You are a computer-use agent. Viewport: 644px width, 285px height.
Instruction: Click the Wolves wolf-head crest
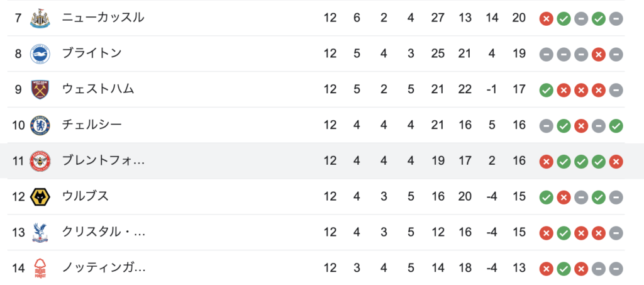point(40,197)
